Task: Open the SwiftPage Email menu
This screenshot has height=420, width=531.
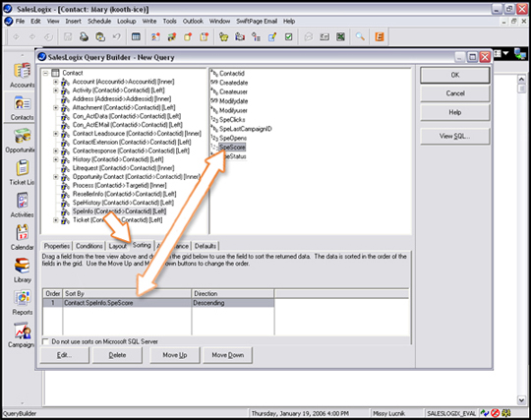Action: point(257,21)
